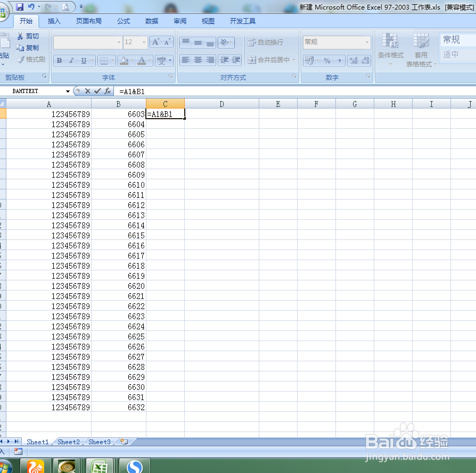Click merge and center (合并后居中) button
Screen dimensions: 476x473
269,60
